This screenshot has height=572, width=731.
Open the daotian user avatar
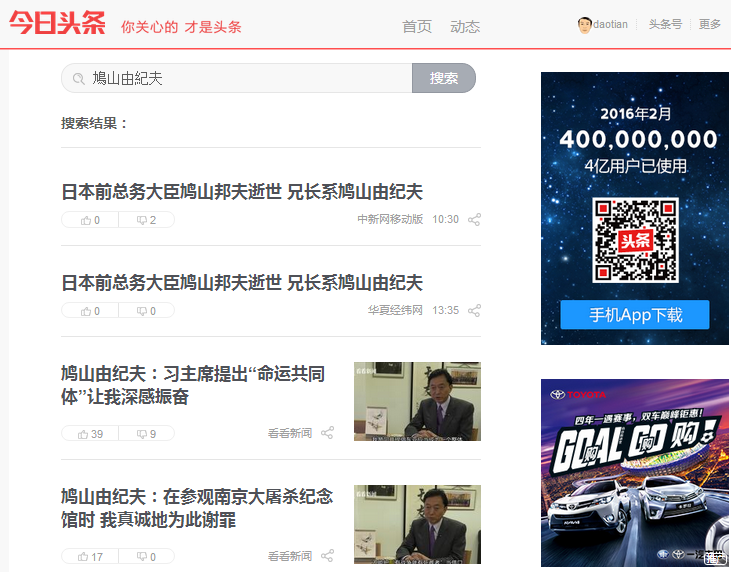click(584, 25)
